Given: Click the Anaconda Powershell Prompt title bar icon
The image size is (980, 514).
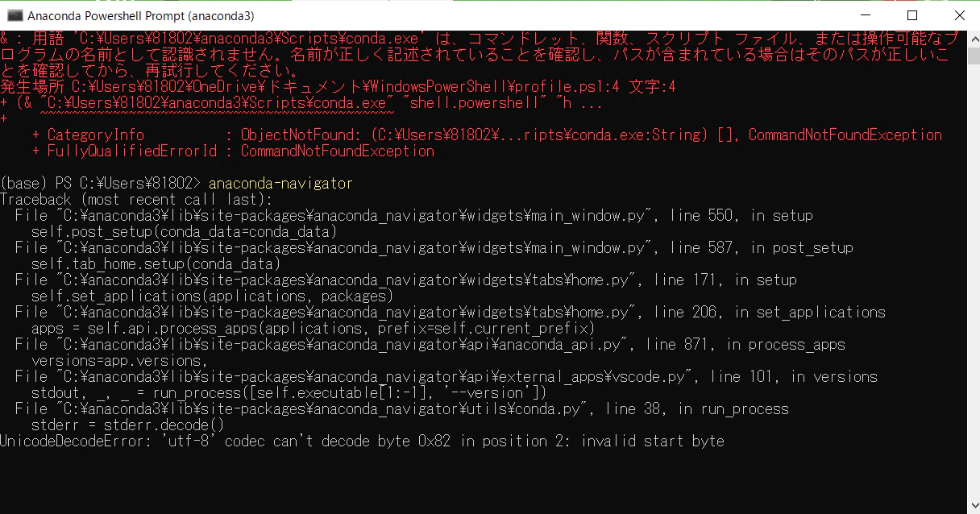Looking at the screenshot, I should pyautogui.click(x=15, y=15).
